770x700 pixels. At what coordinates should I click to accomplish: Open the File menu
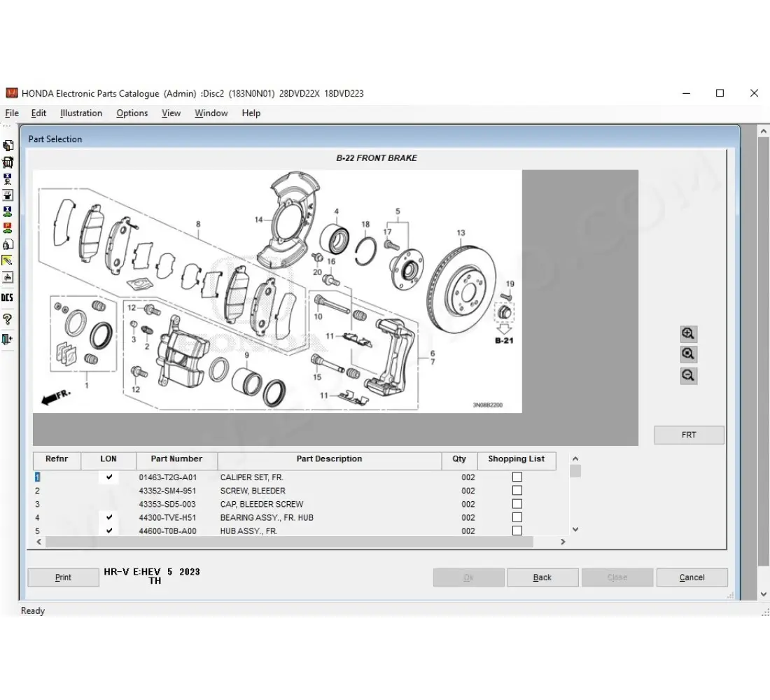point(12,113)
